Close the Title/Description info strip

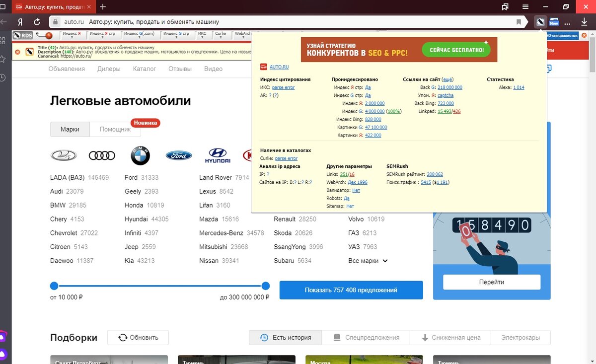click(17, 52)
